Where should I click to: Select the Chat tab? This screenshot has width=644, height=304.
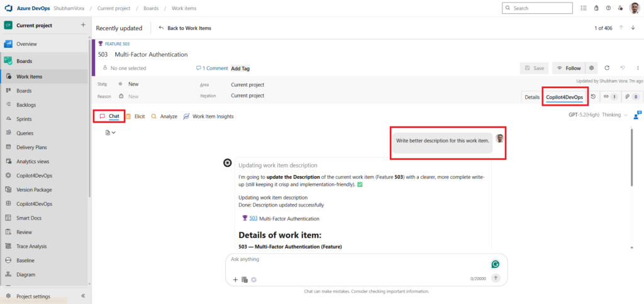(x=109, y=116)
